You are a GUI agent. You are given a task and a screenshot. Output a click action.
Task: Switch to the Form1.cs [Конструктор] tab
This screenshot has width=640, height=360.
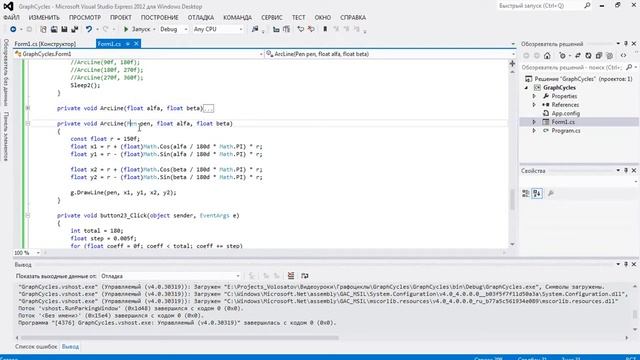pos(45,44)
